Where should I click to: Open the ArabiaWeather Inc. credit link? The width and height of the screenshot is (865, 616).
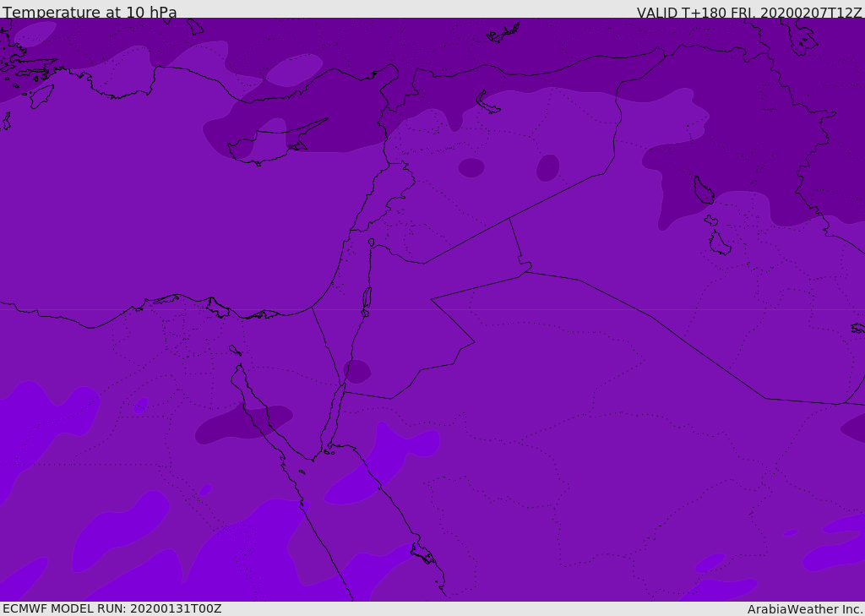coord(805,609)
